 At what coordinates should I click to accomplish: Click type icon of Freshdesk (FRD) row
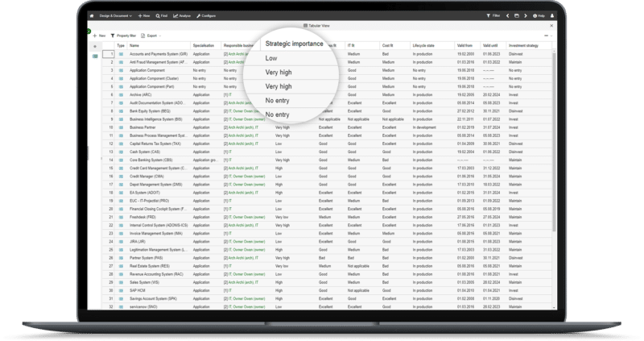pyautogui.click(x=121, y=217)
